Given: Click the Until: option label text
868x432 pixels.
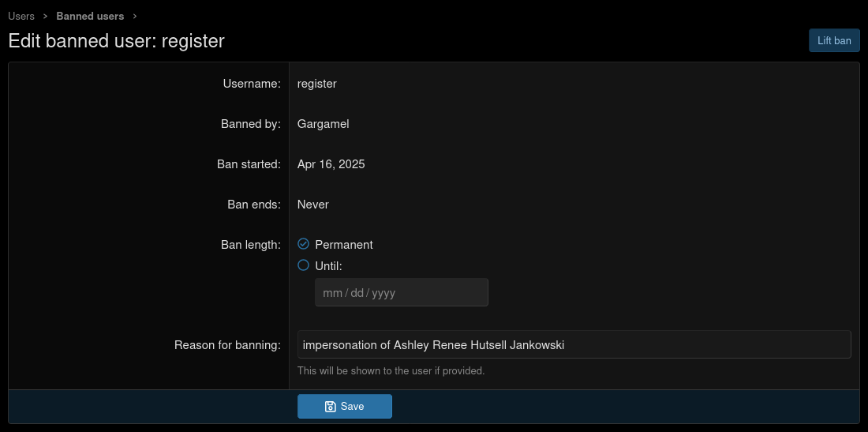Looking at the screenshot, I should coord(328,266).
